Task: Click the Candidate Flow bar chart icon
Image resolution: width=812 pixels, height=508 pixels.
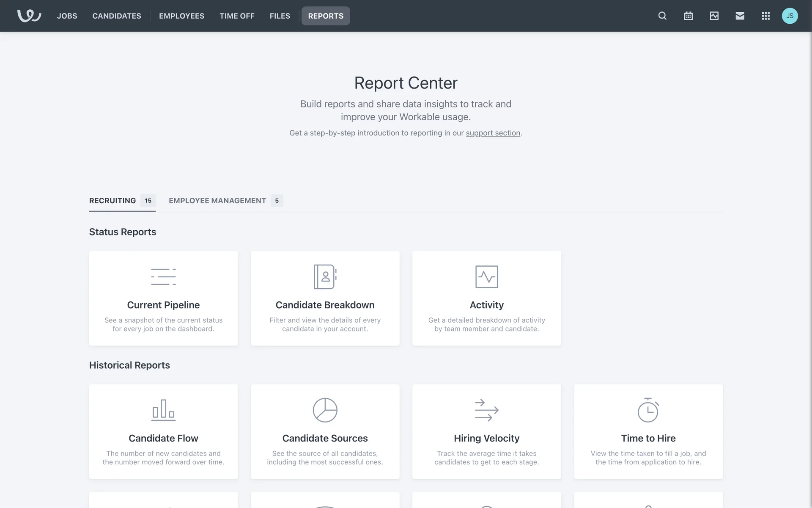Action: tap(163, 410)
